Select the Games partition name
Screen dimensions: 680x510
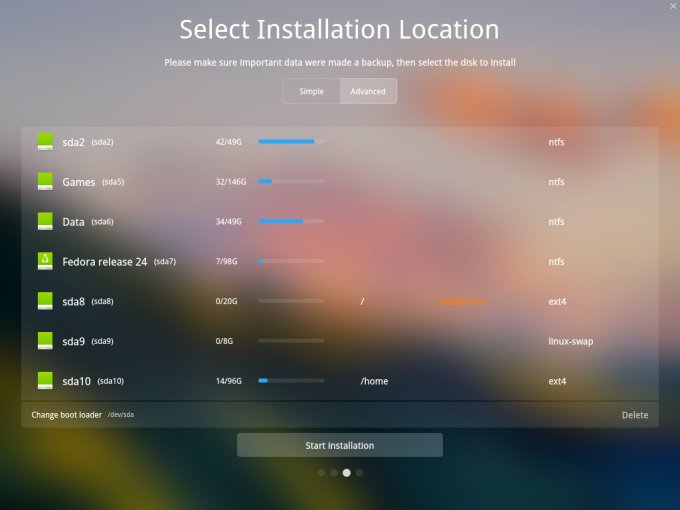[x=78, y=182]
